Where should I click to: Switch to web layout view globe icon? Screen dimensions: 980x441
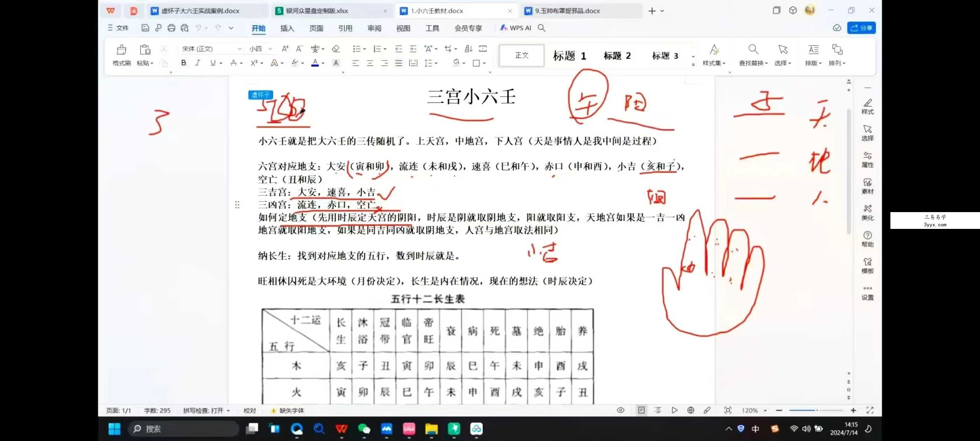(x=691, y=410)
